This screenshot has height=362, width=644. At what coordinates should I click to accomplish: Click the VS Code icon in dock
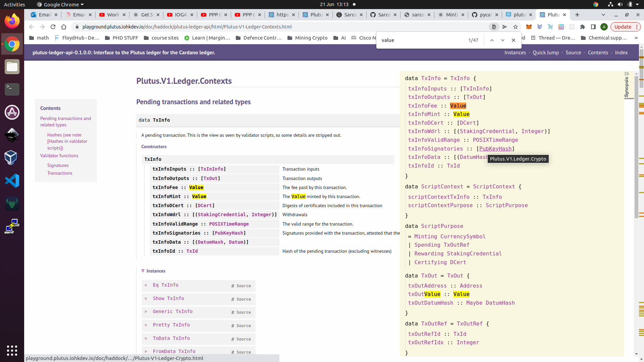coord(12,180)
